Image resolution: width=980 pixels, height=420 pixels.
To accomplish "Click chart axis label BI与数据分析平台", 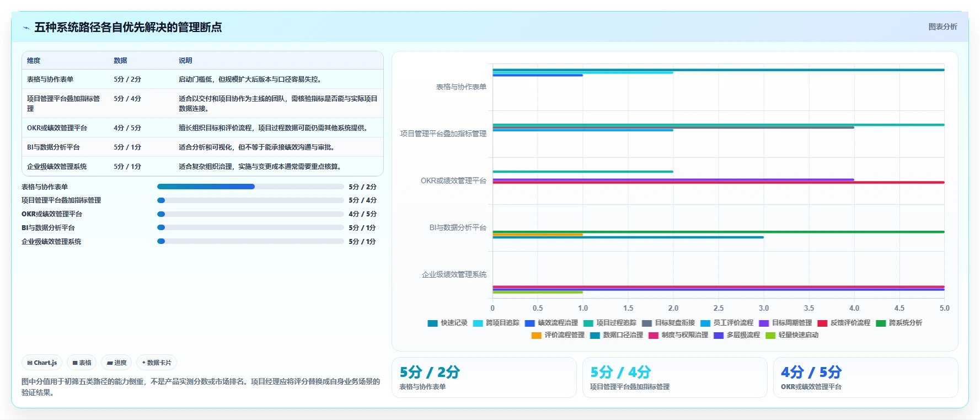I will (x=458, y=228).
